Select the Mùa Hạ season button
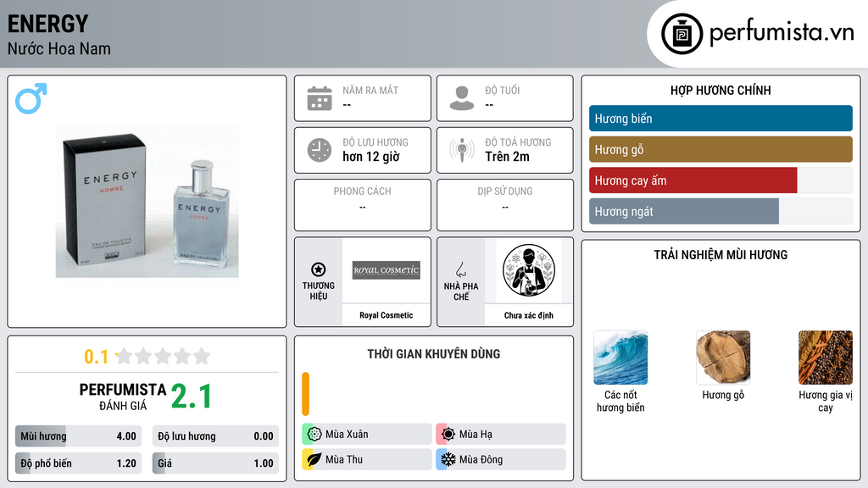The height and width of the screenshot is (488, 868). [x=501, y=435]
